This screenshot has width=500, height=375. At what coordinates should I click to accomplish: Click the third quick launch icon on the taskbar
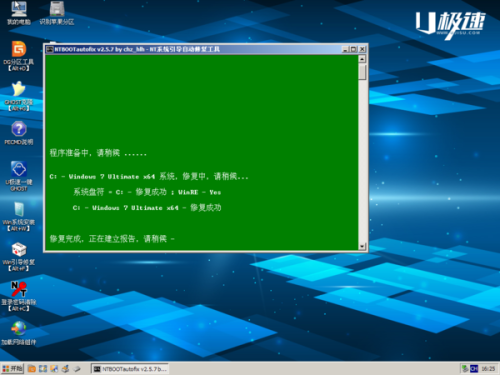pyautogui.click(x=54, y=369)
